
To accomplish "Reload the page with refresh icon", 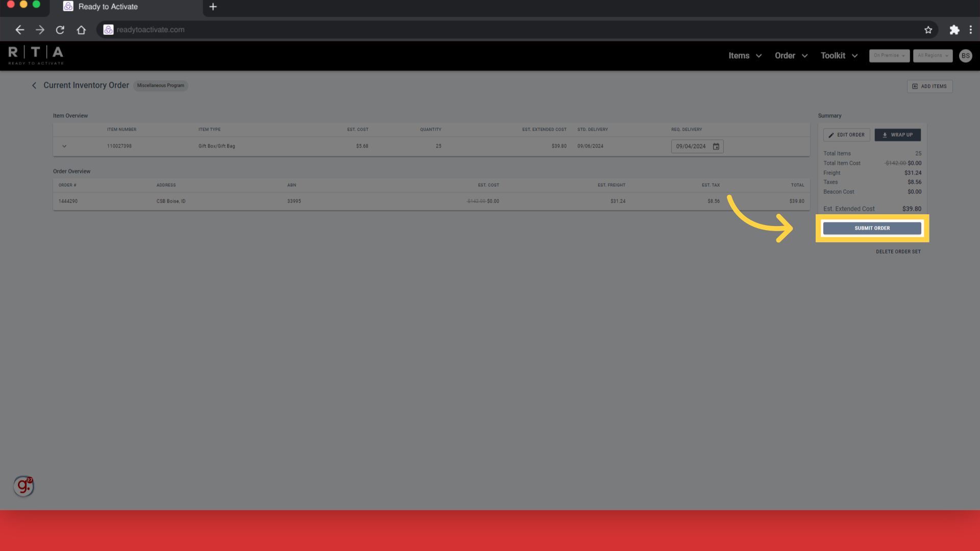I will coord(60,30).
